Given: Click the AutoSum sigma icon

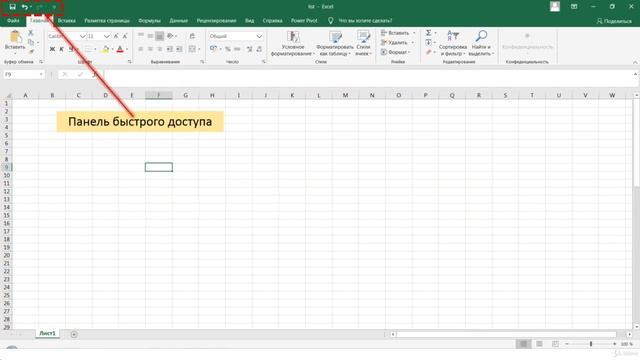Looking at the screenshot, I should (429, 33).
